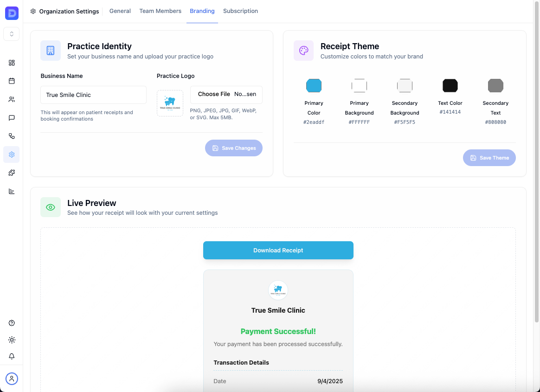Screen dimensions: 540x392
Task: Open the patients section in the sidebar
Action: [x=12, y=99]
